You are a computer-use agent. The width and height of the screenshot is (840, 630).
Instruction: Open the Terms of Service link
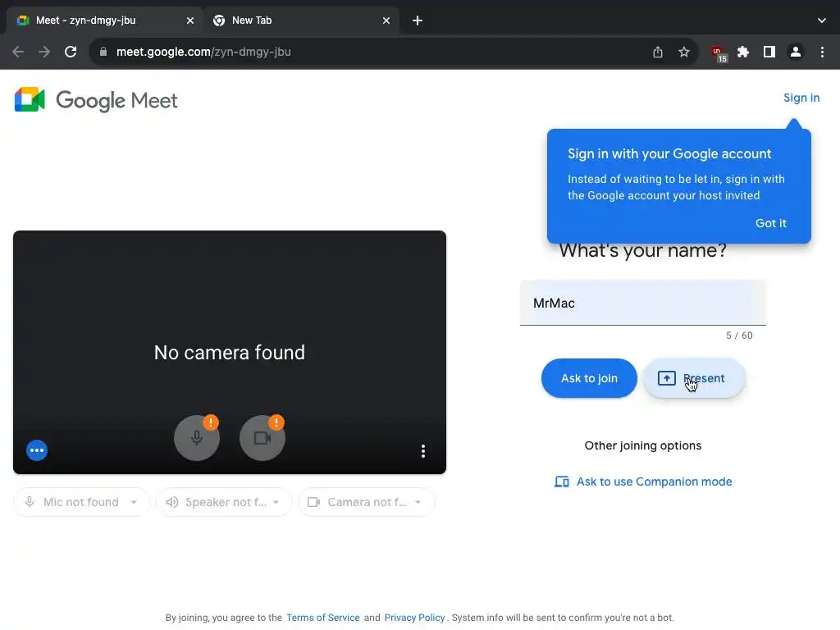pos(323,618)
